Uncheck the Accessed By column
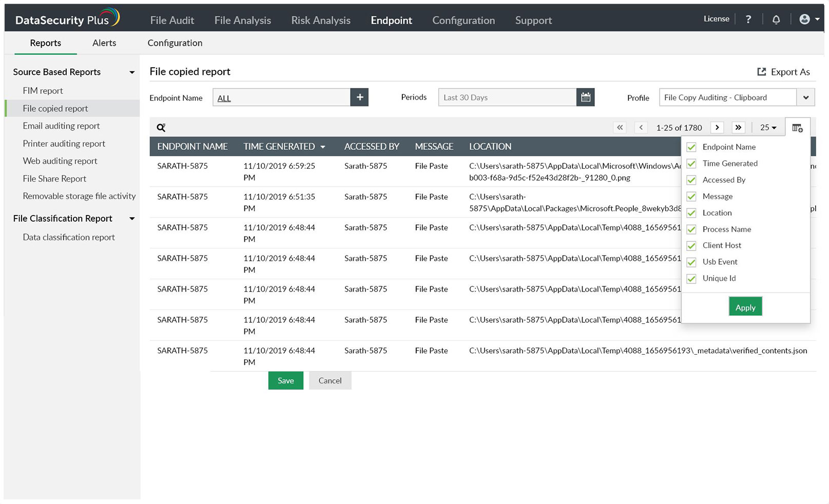The image size is (829, 504). (x=691, y=180)
